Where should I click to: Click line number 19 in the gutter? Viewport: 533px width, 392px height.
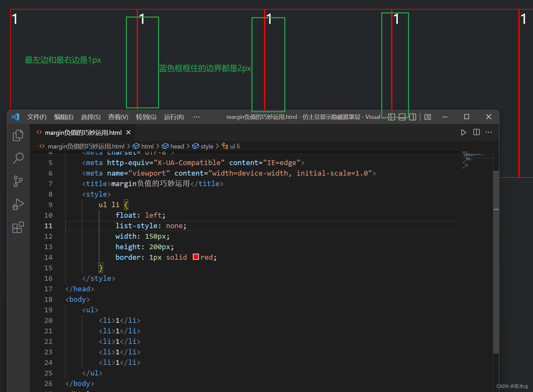pos(48,310)
